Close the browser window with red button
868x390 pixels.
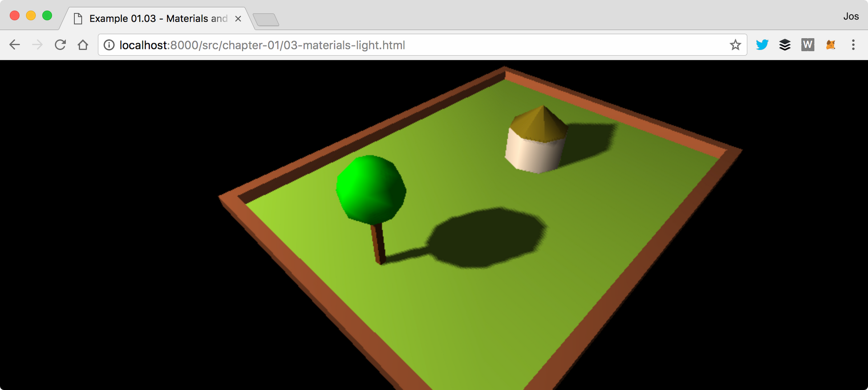(x=15, y=16)
